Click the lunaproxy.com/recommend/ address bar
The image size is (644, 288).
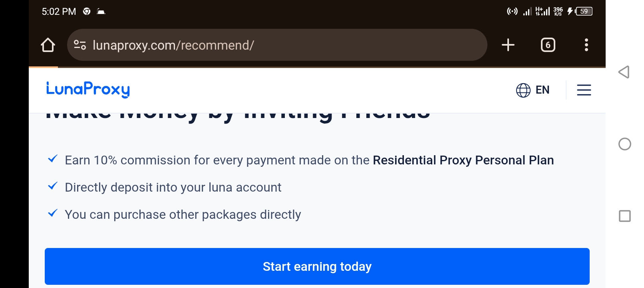(277, 45)
